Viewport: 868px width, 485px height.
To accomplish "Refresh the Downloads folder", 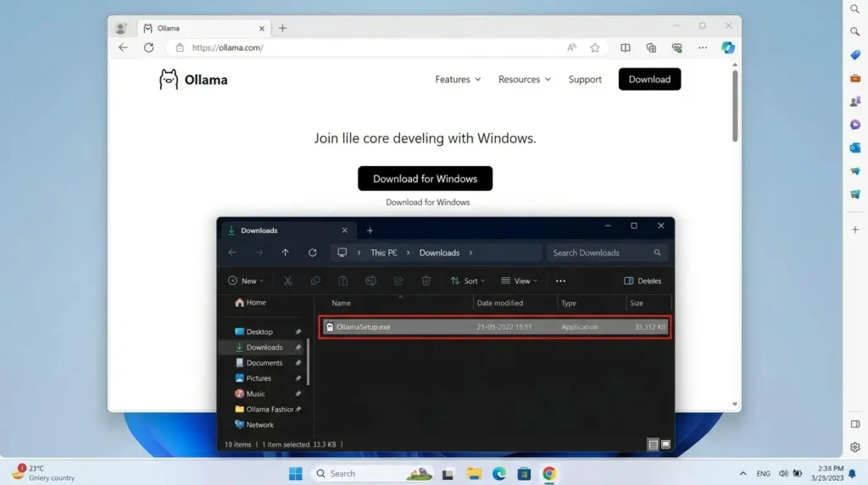I will tap(312, 253).
